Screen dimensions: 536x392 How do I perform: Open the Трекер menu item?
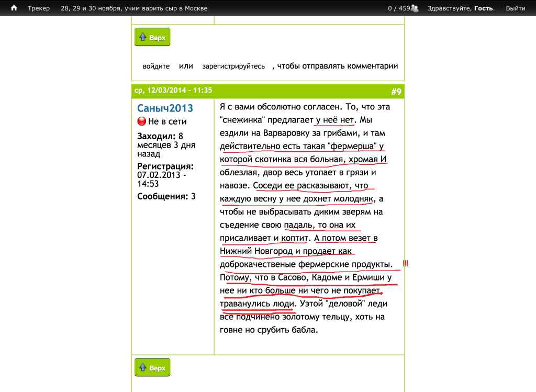[x=39, y=8]
